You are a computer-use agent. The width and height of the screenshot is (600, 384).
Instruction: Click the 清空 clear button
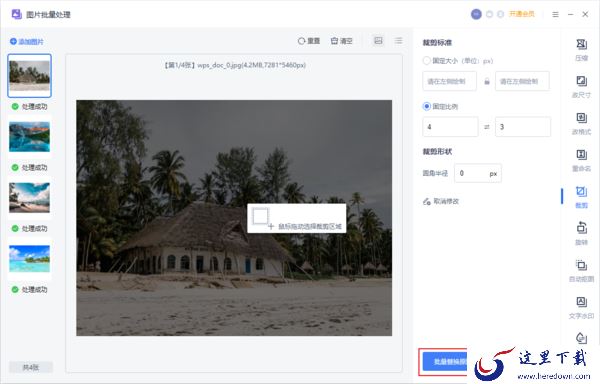(341, 41)
